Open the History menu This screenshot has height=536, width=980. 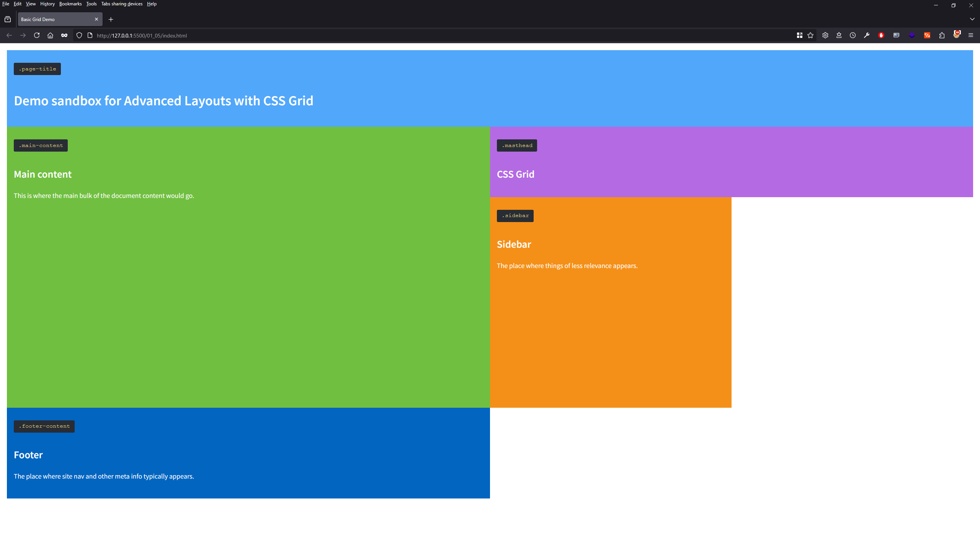click(47, 4)
